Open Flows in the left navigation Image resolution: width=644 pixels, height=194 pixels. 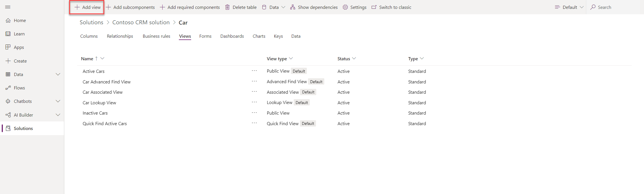pos(19,88)
